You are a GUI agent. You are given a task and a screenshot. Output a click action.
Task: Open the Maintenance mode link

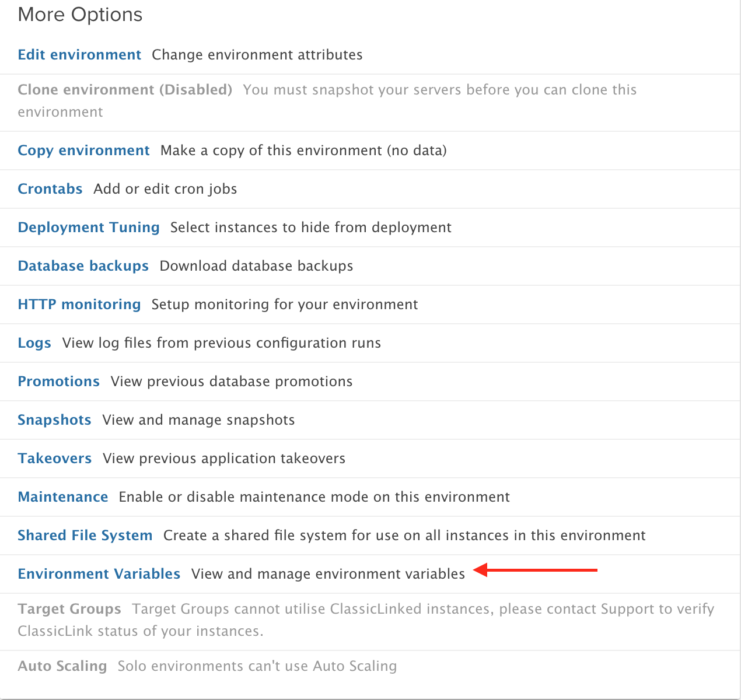(x=63, y=497)
